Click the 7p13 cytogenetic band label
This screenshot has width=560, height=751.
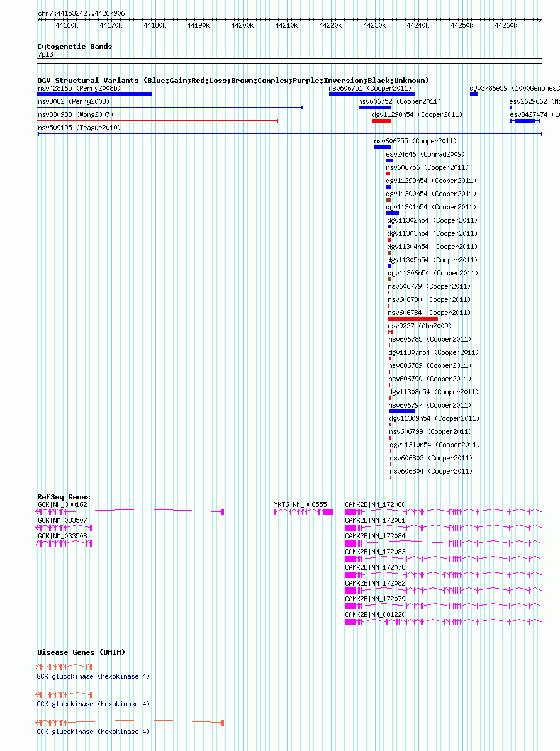coord(45,55)
